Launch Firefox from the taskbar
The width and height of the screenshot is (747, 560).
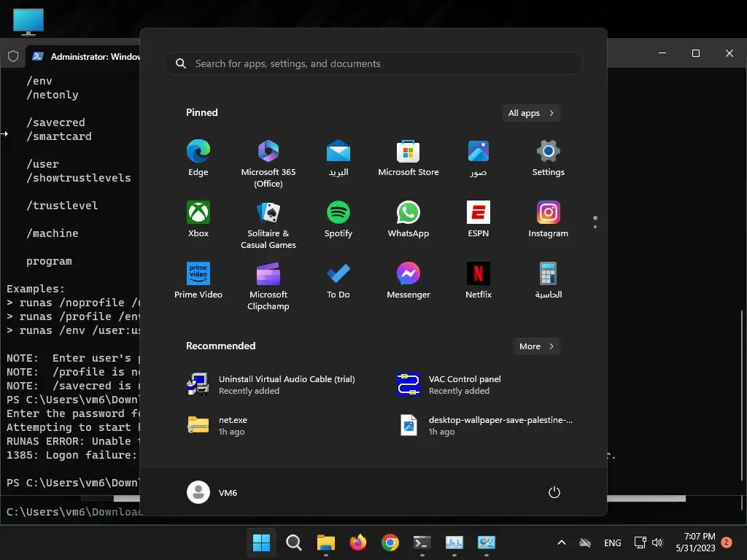pos(357,542)
